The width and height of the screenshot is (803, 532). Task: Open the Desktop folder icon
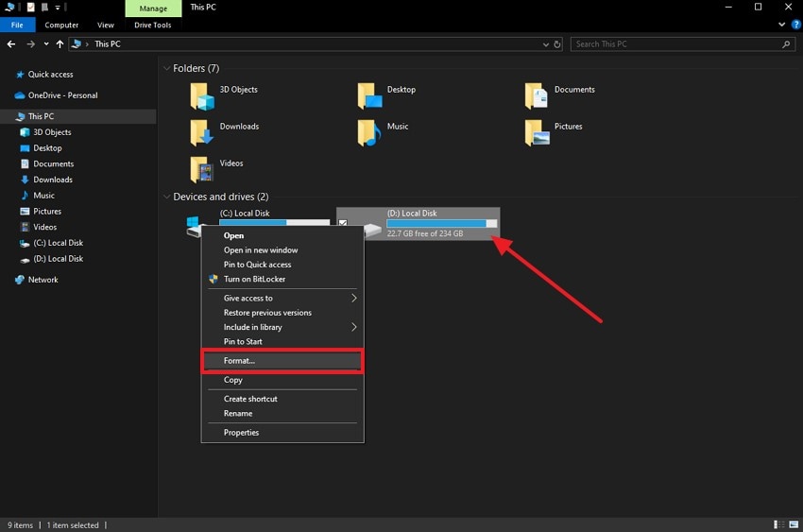click(369, 96)
